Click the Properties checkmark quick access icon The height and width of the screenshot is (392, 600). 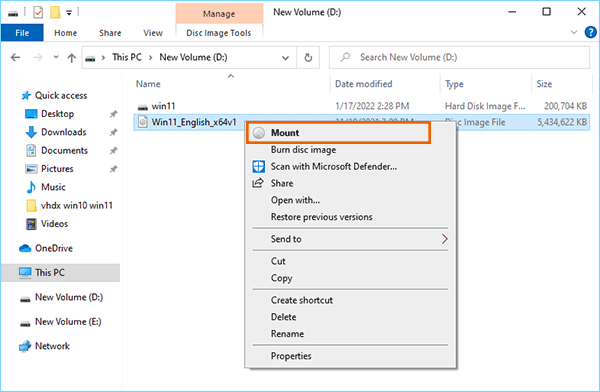[38, 13]
